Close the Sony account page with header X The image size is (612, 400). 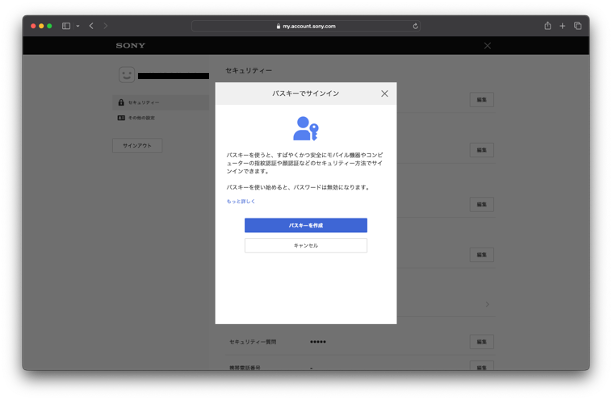click(487, 46)
